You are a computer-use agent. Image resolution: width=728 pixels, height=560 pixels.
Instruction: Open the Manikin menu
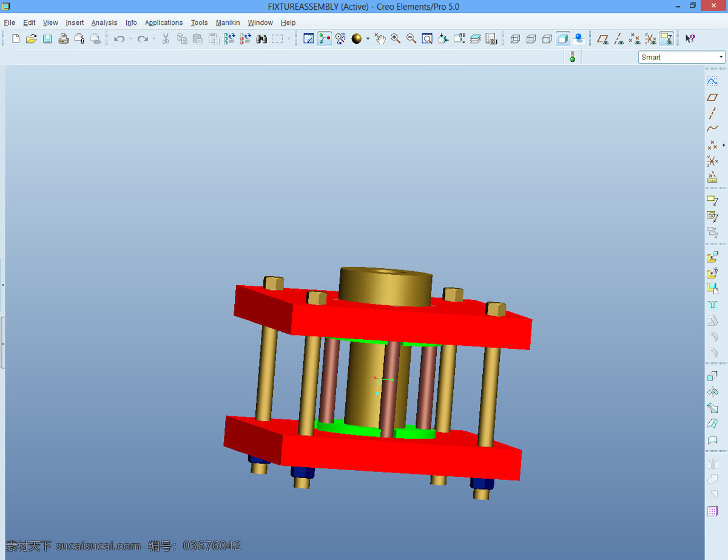click(228, 22)
